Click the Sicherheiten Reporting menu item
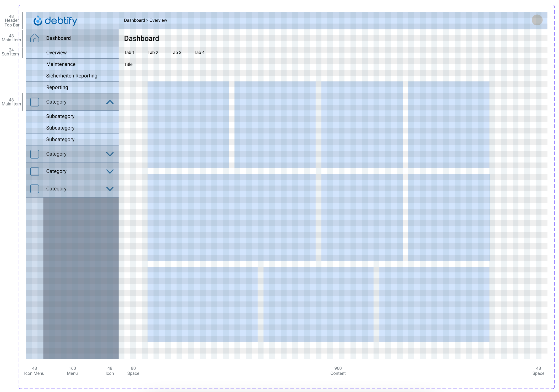 72,76
